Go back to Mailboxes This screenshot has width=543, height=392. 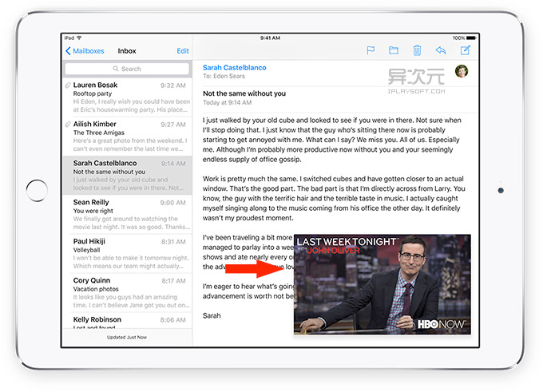[x=85, y=51]
